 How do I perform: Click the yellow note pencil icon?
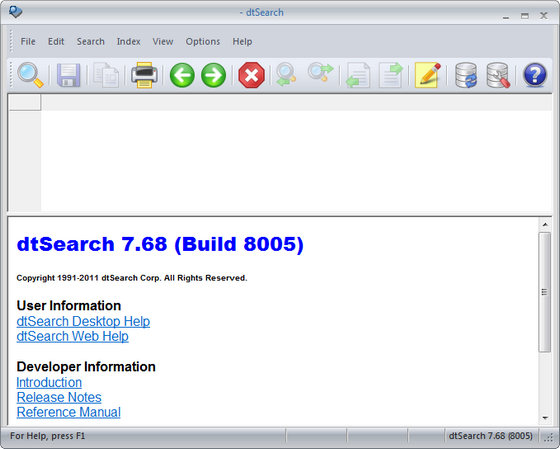[428, 75]
